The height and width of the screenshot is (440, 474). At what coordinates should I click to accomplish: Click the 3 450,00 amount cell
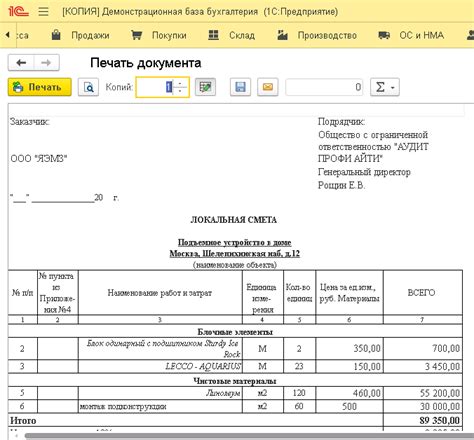(423, 366)
